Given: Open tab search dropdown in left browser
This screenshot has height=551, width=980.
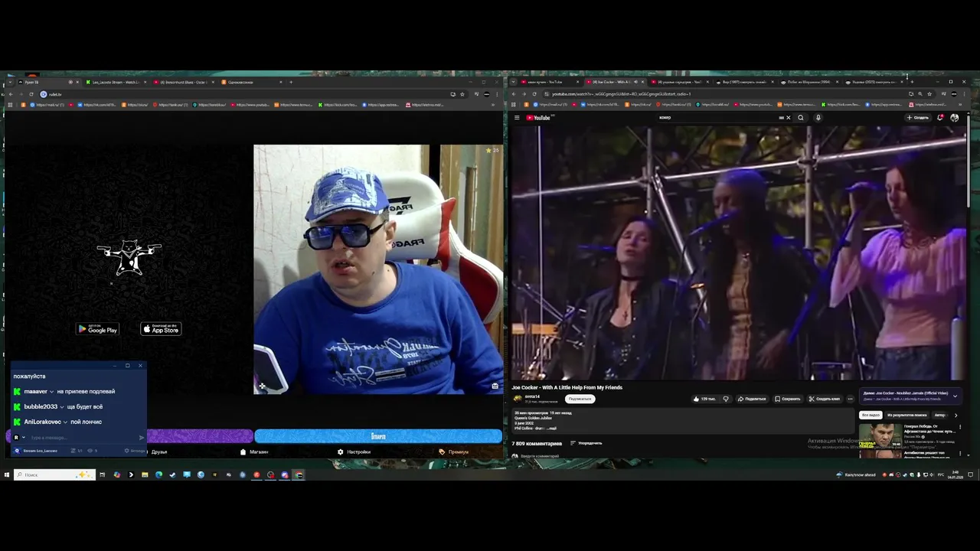Looking at the screenshot, I should click(x=8, y=82).
